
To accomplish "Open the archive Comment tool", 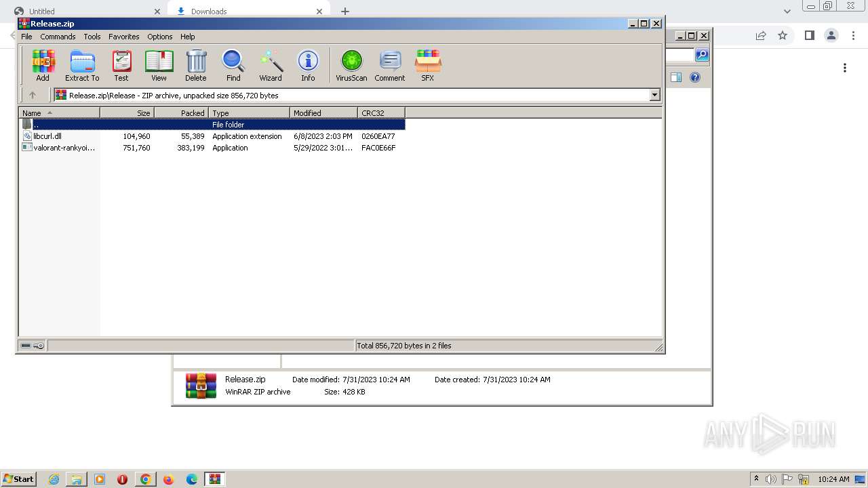I will pyautogui.click(x=390, y=65).
